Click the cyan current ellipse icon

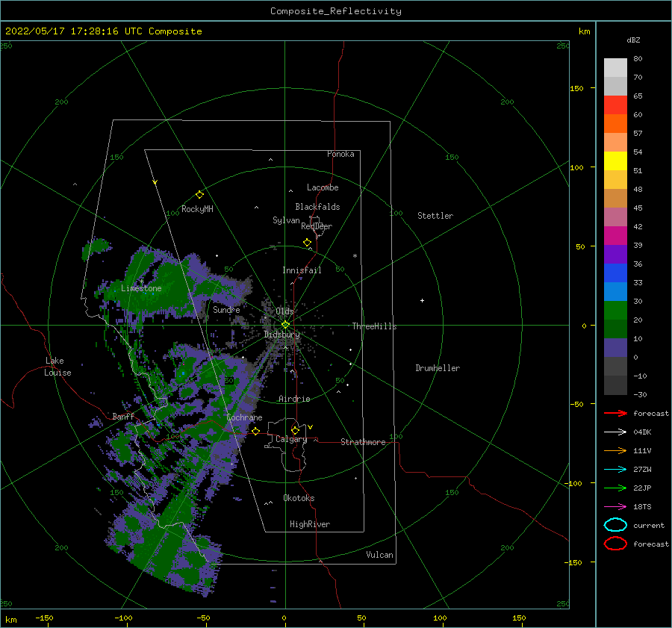(x=615, y=525)
